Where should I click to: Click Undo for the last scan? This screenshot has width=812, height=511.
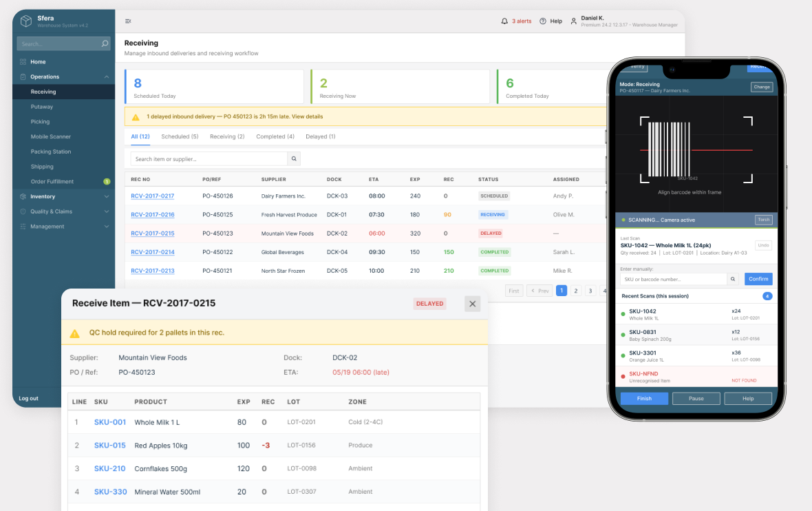point(763,245)
